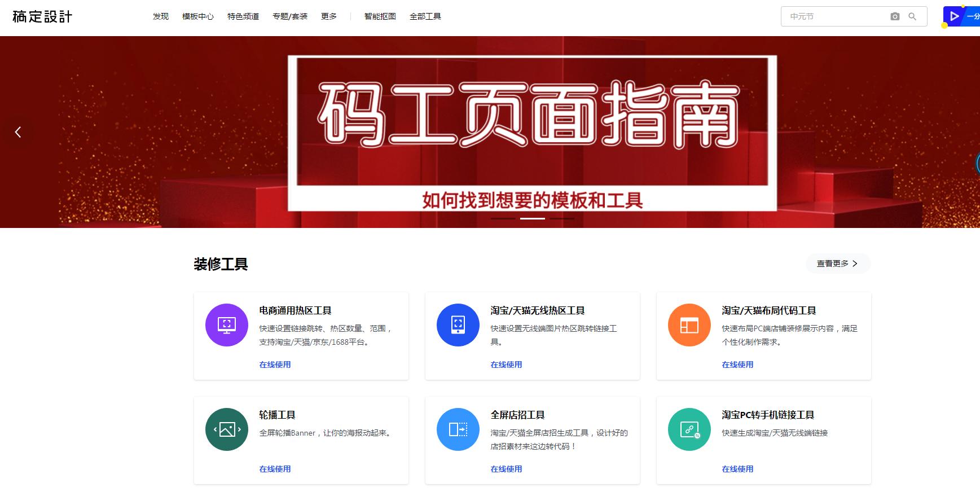Click the 查看更多 button

pyautogui.click(x=838, y=264)
